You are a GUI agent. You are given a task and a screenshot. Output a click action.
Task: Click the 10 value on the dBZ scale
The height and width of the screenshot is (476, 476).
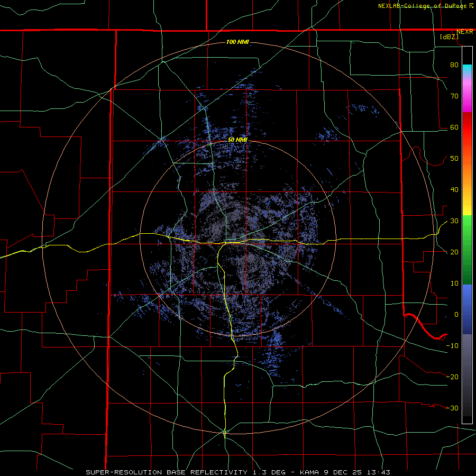click(x=454, y=283)
